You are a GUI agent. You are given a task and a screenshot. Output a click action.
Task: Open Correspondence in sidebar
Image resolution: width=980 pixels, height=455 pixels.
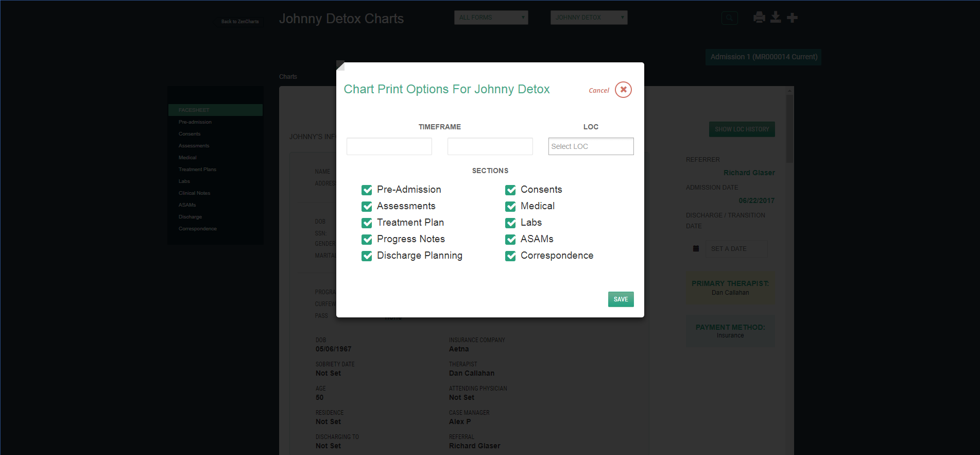pyautogui.click(x=198, y=229)
